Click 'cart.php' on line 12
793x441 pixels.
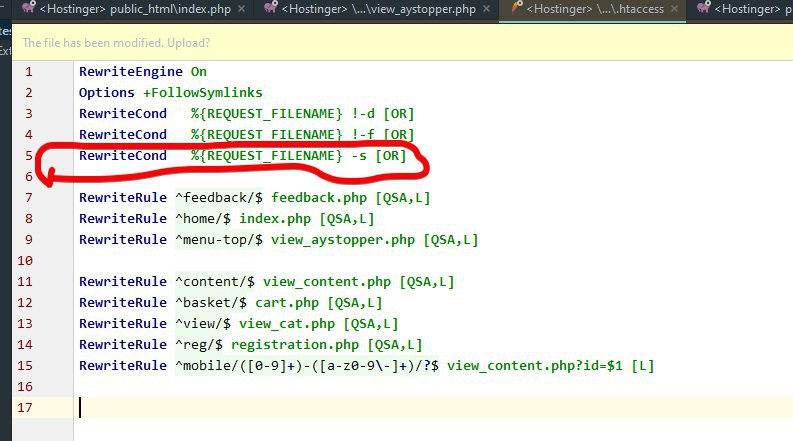pyautogui.click(x=287, y=303)
